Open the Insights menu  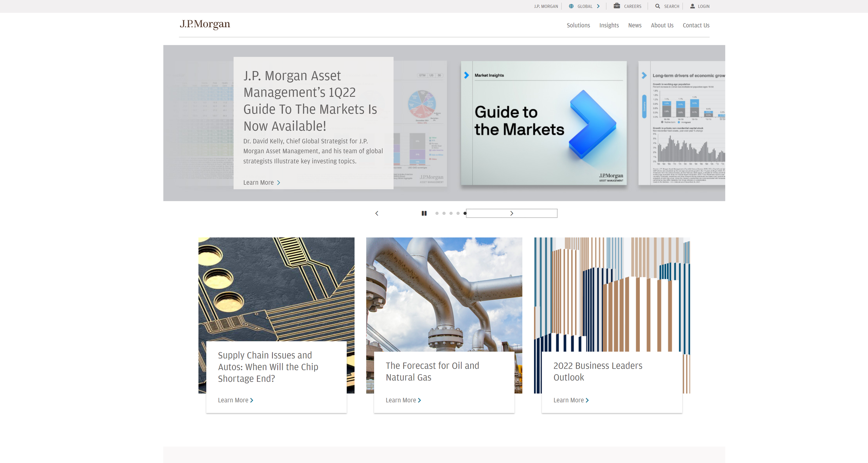point(609,25)
